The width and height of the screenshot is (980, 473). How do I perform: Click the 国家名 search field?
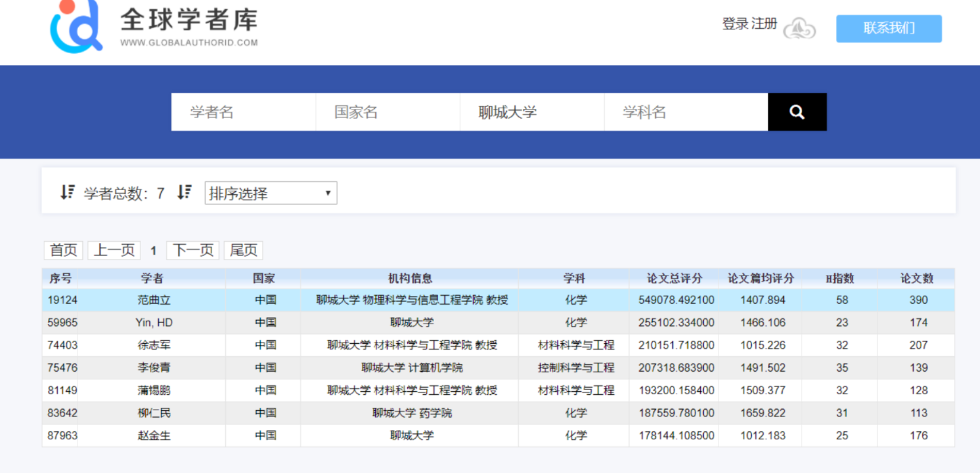pos(387,111)
